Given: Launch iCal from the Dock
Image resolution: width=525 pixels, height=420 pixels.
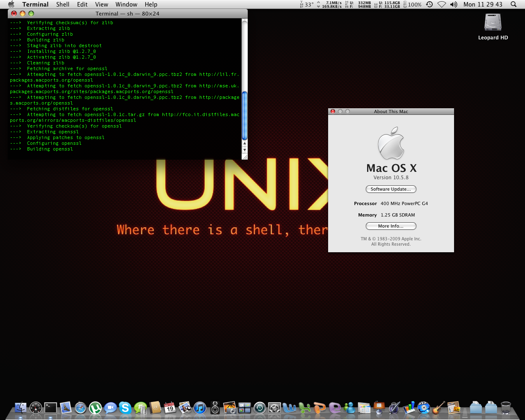Looking at the screenshot, I should 170,408.
